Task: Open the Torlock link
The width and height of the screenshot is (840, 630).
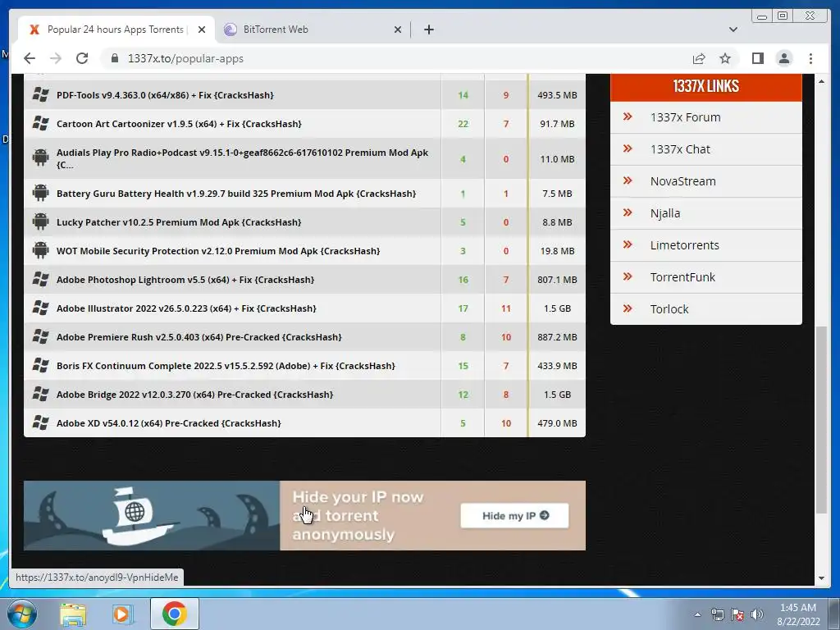Action: 669,309
